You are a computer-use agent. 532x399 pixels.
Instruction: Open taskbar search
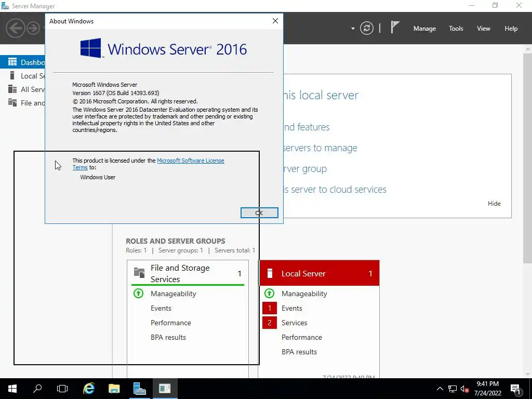(x=37, y=389)
